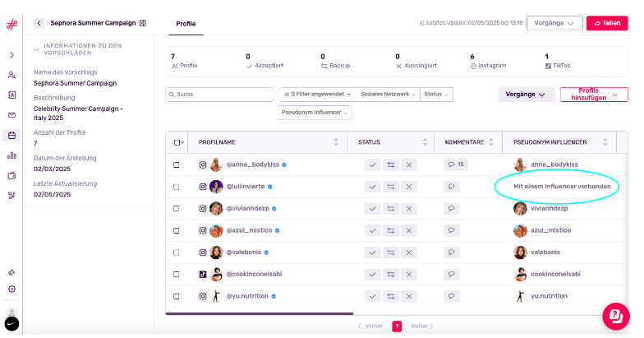Open the @cookinconelsabi profile link

(255, 275)
